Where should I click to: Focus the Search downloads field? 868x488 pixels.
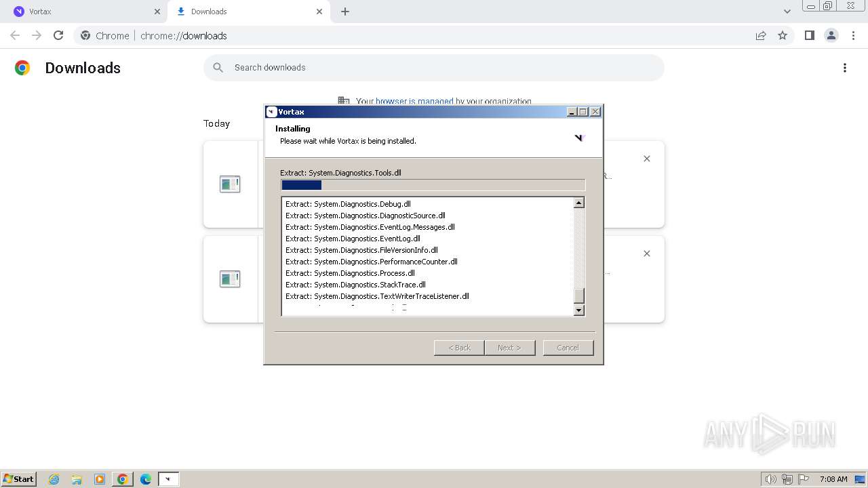434,68
